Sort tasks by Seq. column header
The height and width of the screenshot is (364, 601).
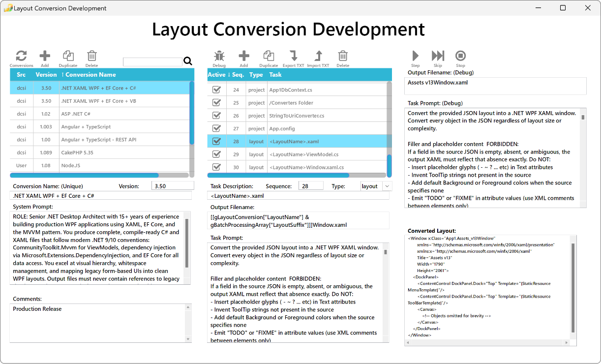click(x=236, y=75)
